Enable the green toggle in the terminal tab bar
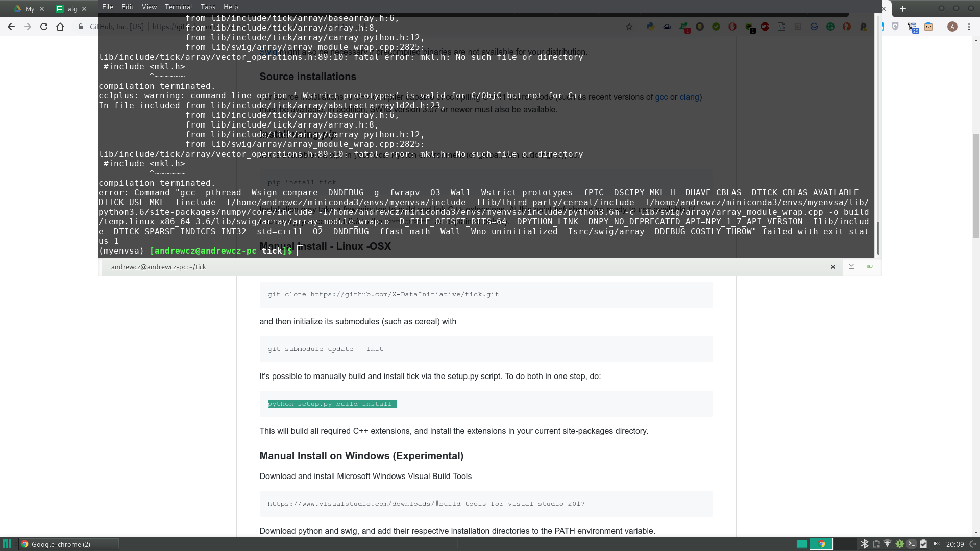 (870, 266)
